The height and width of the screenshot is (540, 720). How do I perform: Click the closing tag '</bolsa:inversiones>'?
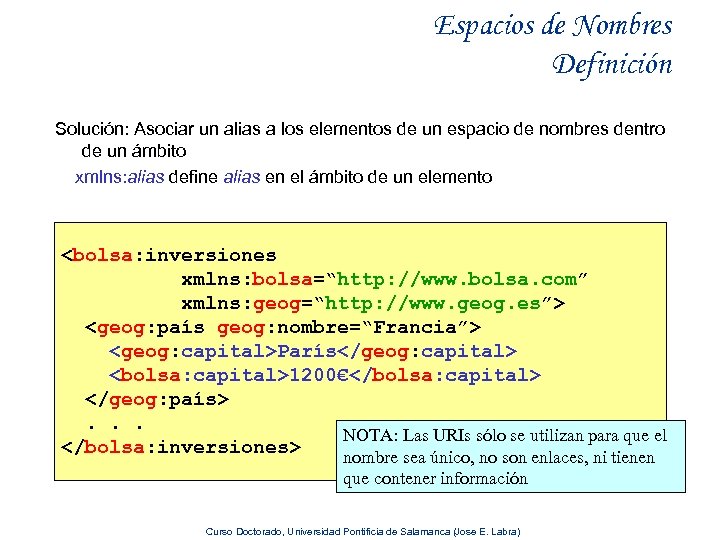coord(181,447)
